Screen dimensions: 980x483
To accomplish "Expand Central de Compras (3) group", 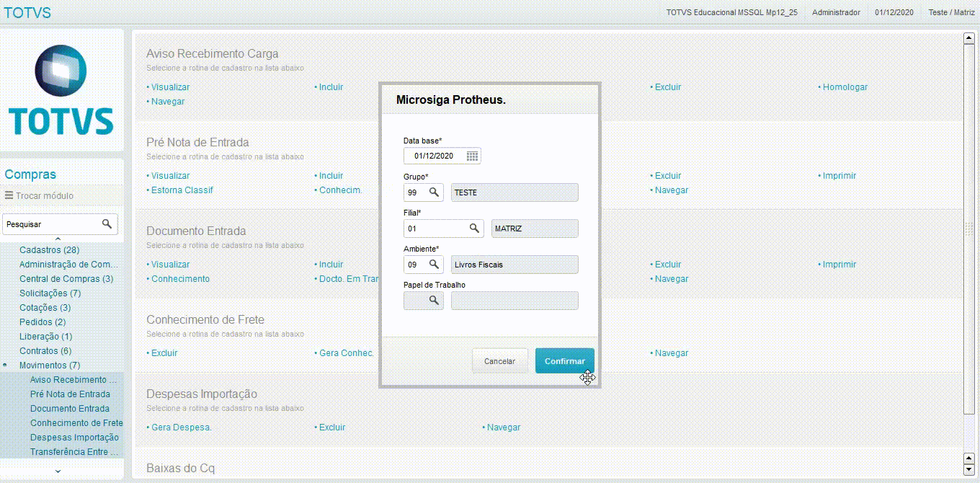I will 66,279.
